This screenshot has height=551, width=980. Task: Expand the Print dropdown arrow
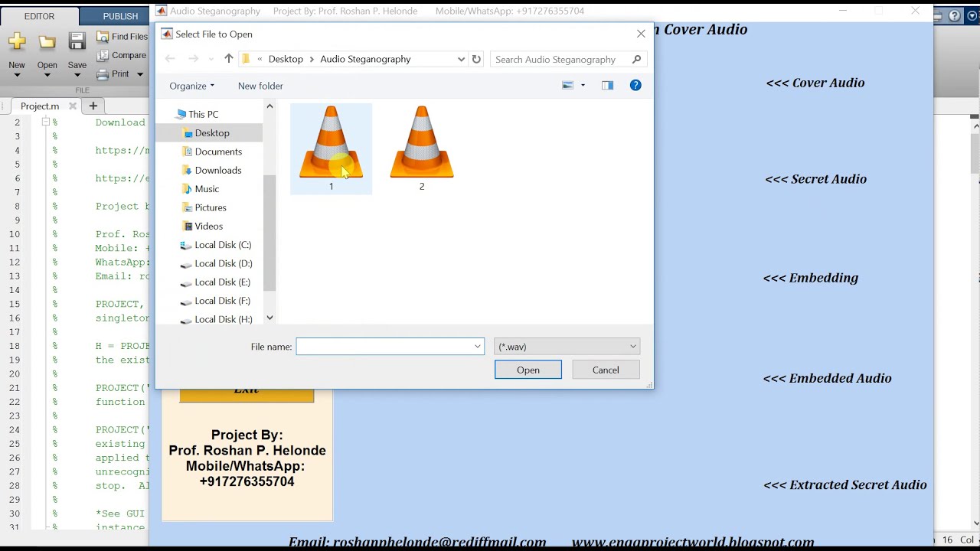pos(140,74)
